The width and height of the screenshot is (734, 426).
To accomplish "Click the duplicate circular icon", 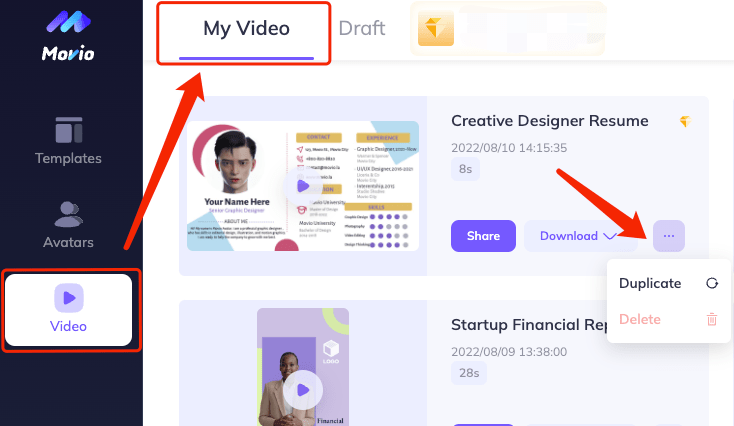I will tap(712, 283).
